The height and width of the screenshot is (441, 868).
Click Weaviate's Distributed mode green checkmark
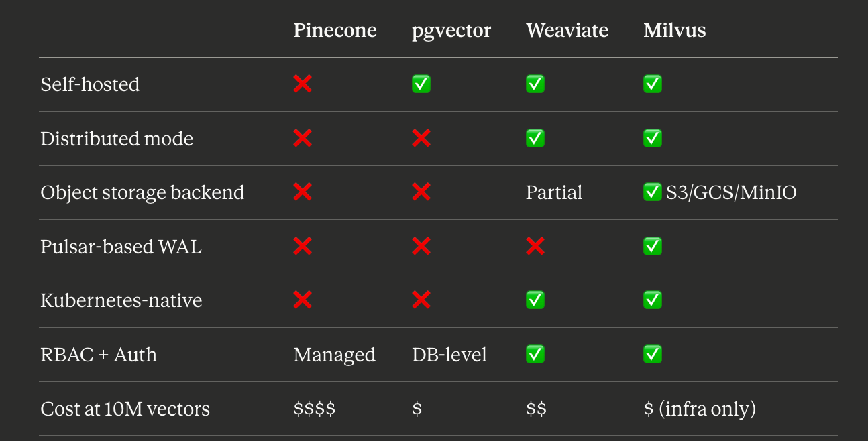[535, 138]
